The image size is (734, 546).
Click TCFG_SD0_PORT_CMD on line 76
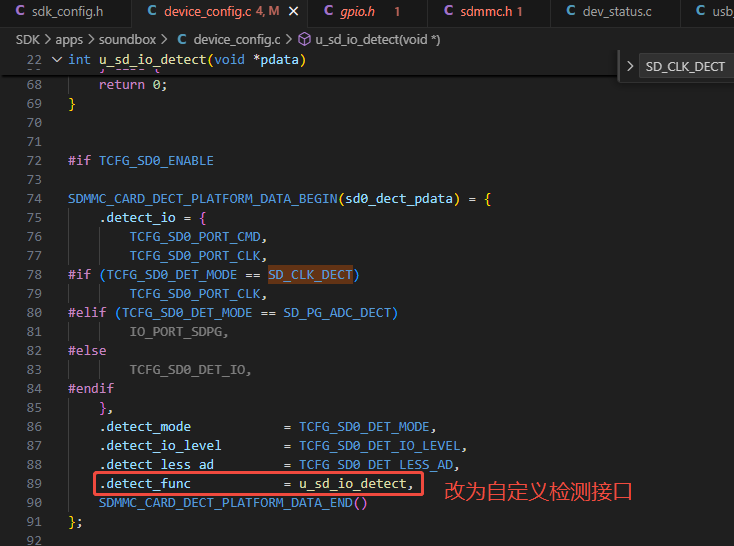195,236
